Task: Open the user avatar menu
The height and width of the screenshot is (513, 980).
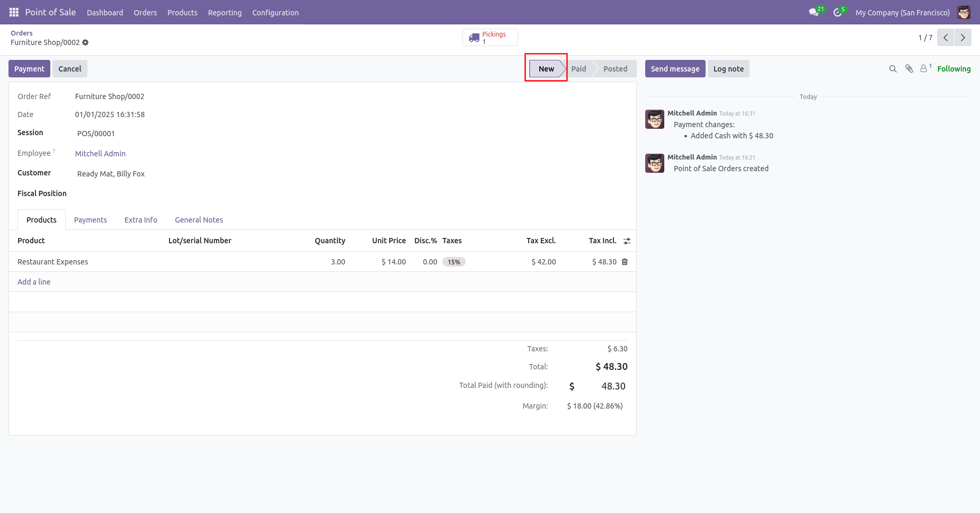Action: (964, 12)
